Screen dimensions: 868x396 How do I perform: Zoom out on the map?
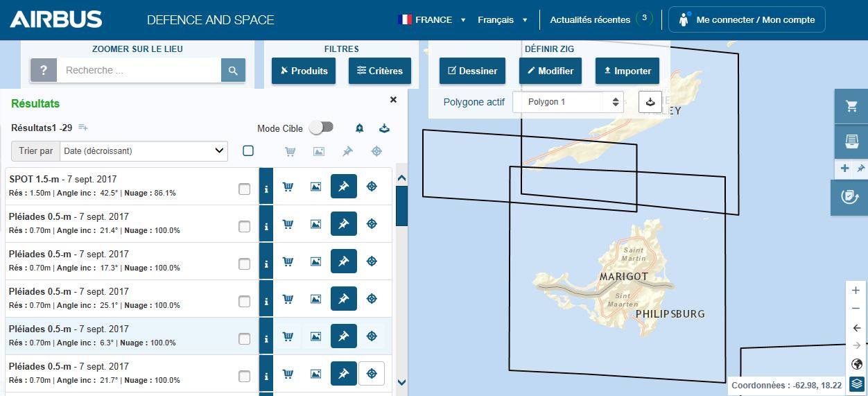point(856,309)
